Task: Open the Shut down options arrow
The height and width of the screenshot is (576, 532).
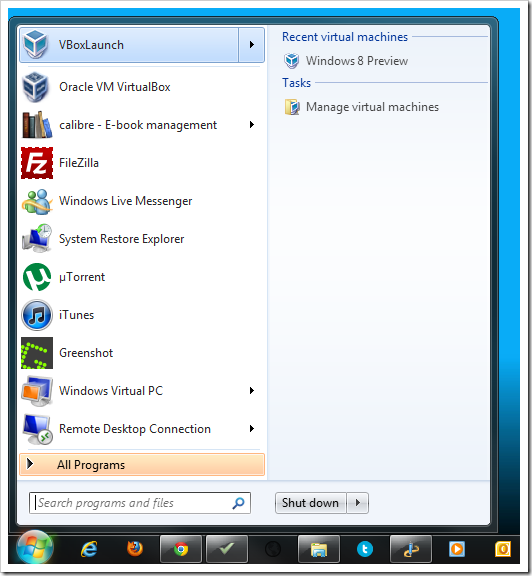Action: [357, 503]
